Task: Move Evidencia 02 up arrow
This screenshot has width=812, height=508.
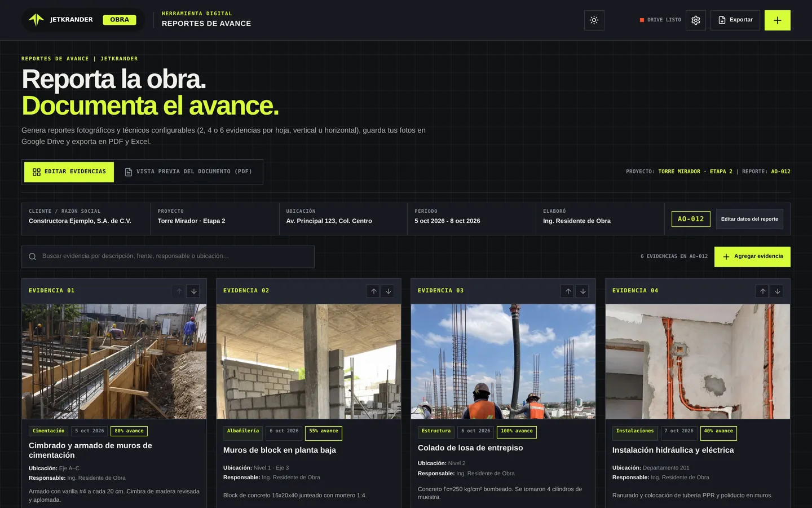Action: (374, 291)
